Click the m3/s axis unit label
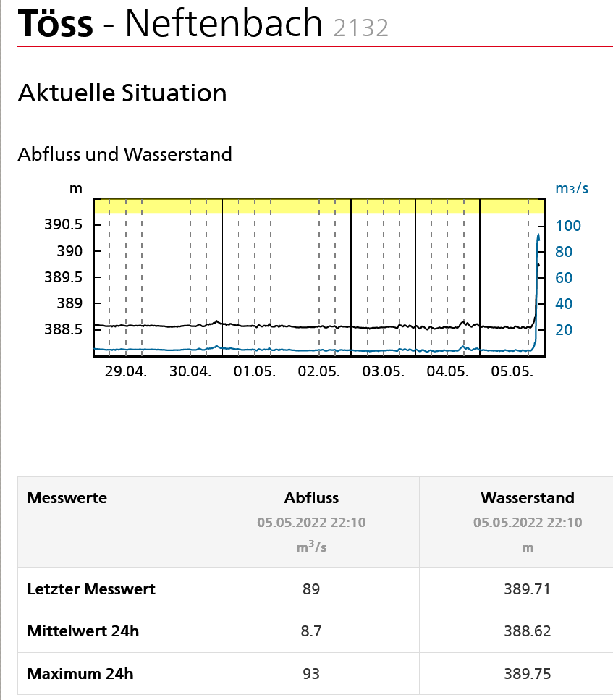613x700 pixels. tap(572, 189)
